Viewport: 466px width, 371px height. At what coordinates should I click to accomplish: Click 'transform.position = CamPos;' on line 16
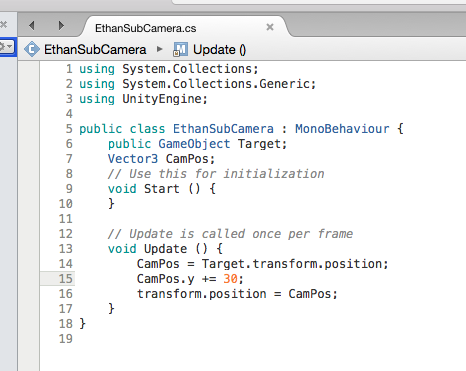(237, 294)
